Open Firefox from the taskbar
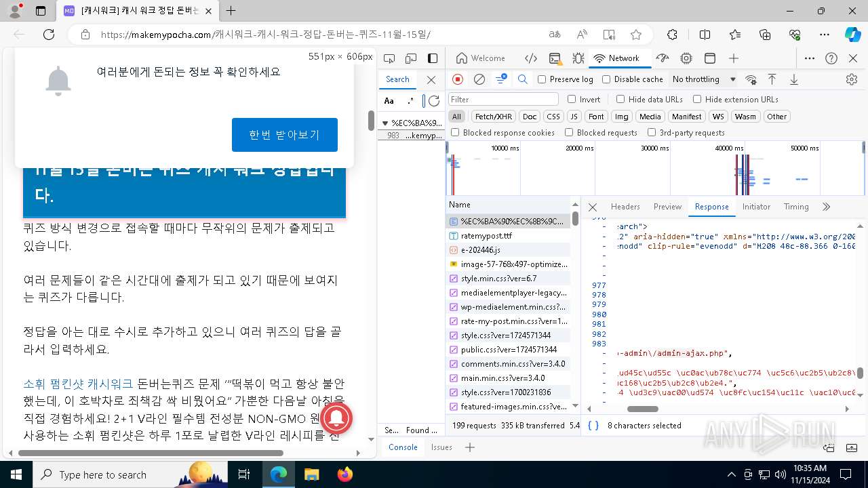Screen dimensions: 868x488 tap(345, 474)
